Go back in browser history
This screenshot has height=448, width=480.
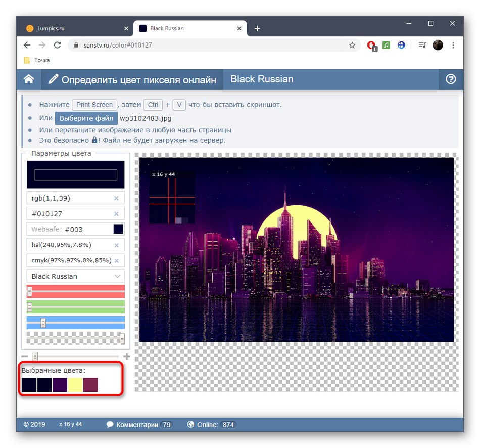pos(27,46)
